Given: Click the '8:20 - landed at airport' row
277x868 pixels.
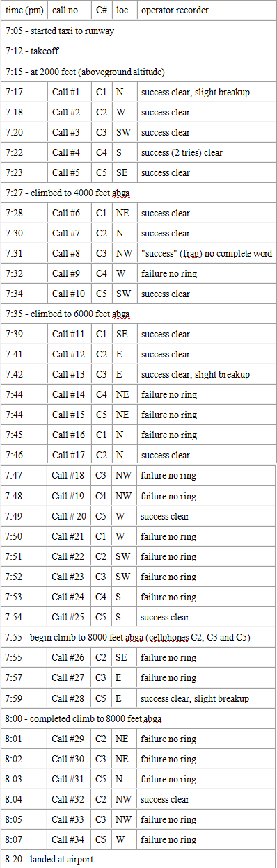Looking at the screenshot, I should point(138,859).
